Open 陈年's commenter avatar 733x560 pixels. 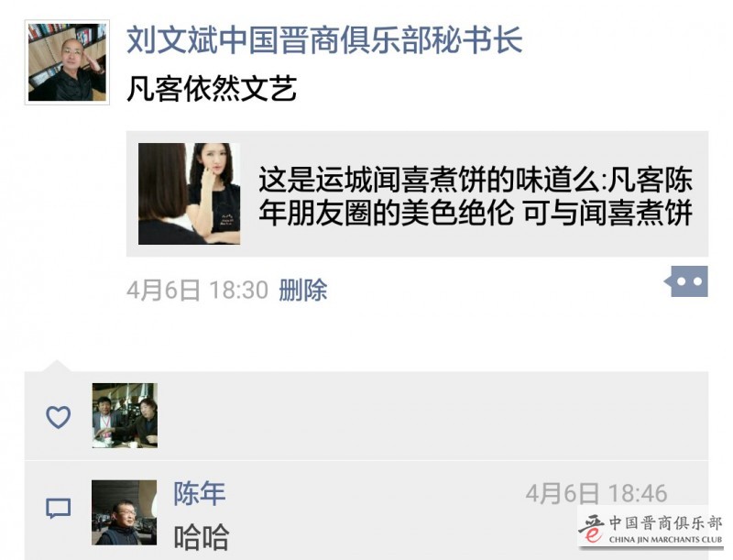(x=125, y=512)
